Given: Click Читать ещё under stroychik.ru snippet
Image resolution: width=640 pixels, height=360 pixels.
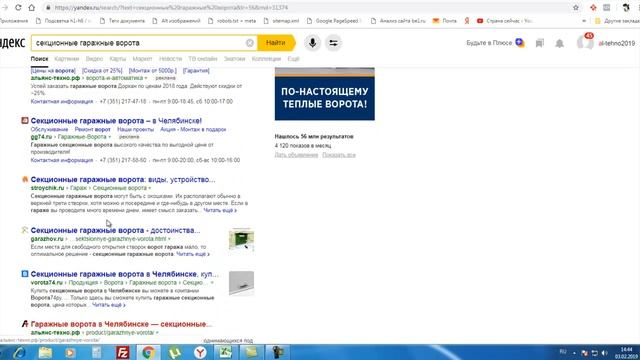Looking at the screenshot, I should 220,211.
